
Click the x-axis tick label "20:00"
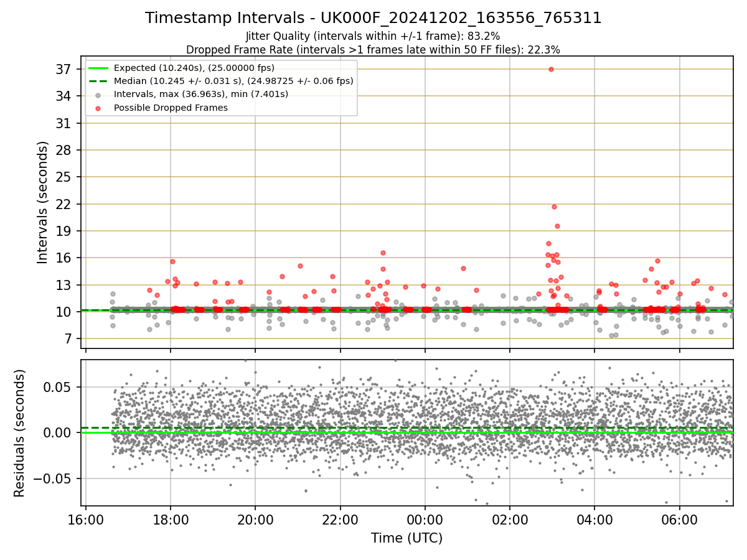(255, 519)
